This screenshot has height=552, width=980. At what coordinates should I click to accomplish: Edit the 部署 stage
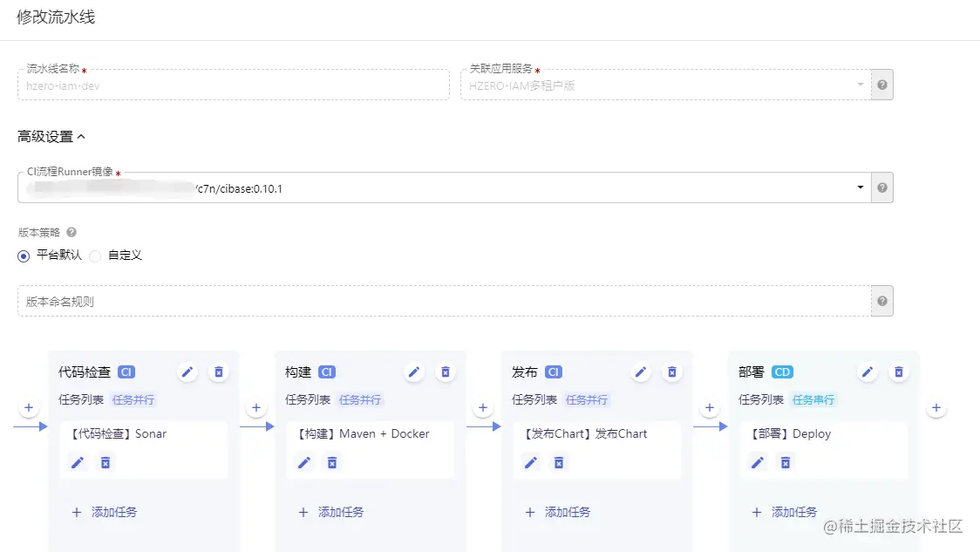tap(868, 372)
